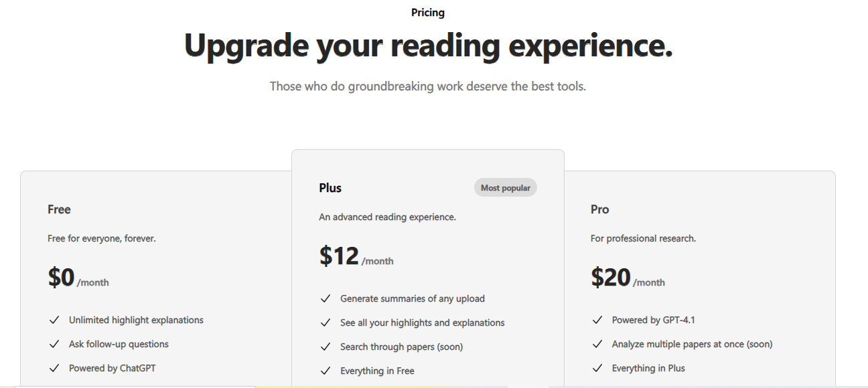Screen dimensions: 868x388
Task: Click checkmark beside Everything in Free
Action: point(325,371)
